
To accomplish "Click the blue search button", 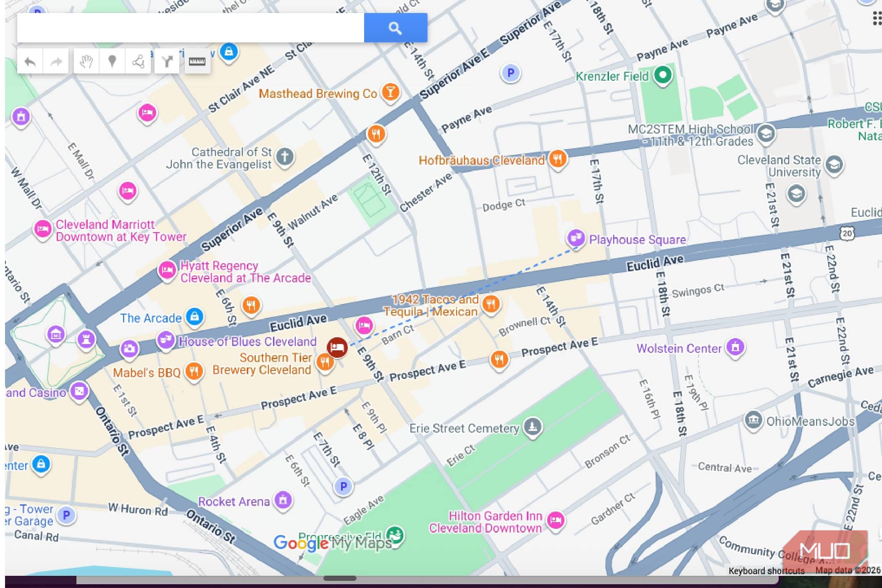I will point(395,28).
